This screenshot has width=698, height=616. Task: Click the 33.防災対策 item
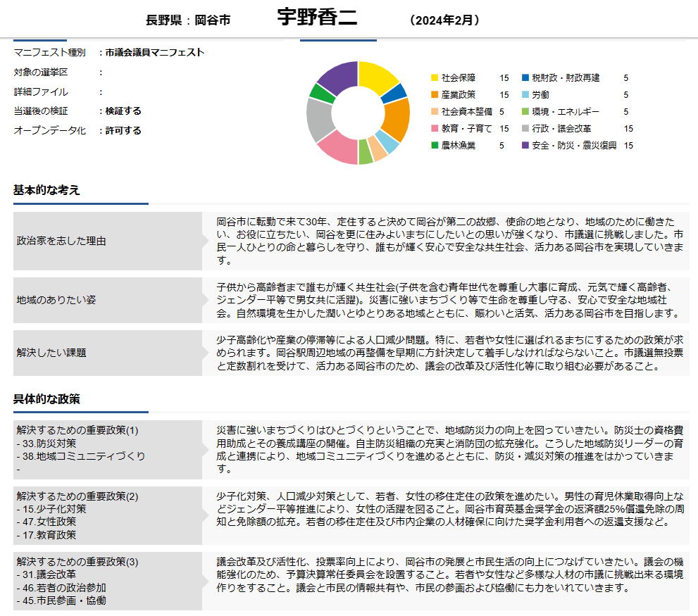click(46, 444)
